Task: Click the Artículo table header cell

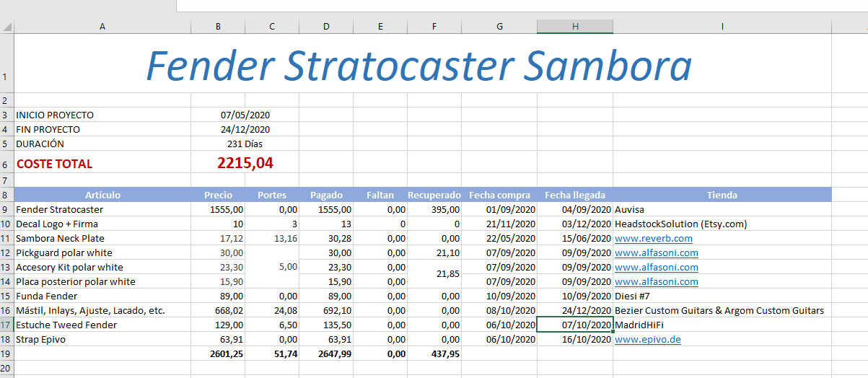Action: click(102, 195)
